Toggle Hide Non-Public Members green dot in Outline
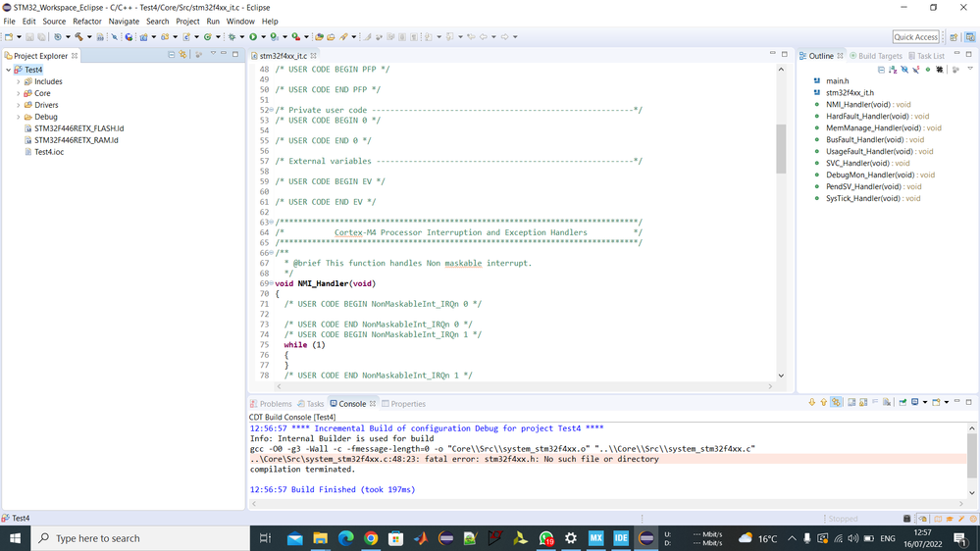This screenshot has height=551, width=980. (x=928, y=70)
